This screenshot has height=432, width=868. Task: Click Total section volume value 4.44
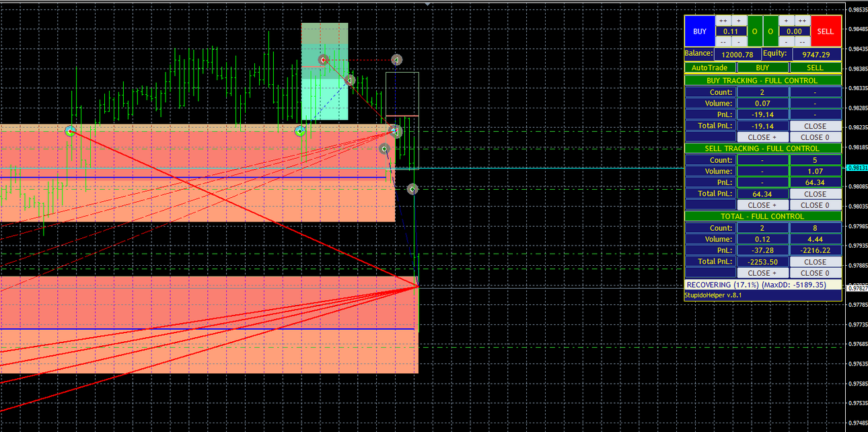click(x=816, y=239)
